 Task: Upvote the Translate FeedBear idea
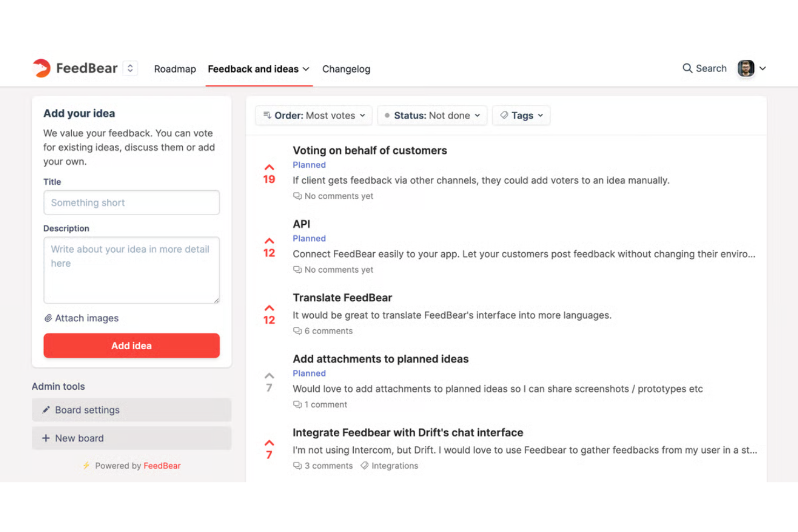tap(269, 308)
